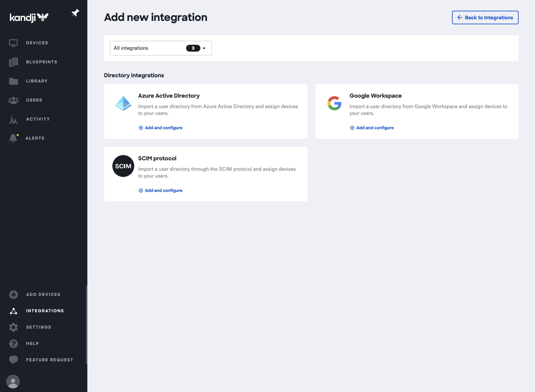Viewport: 535px width, 392px height.
Task: Select Devices in the sidebar
Action: 13,43
